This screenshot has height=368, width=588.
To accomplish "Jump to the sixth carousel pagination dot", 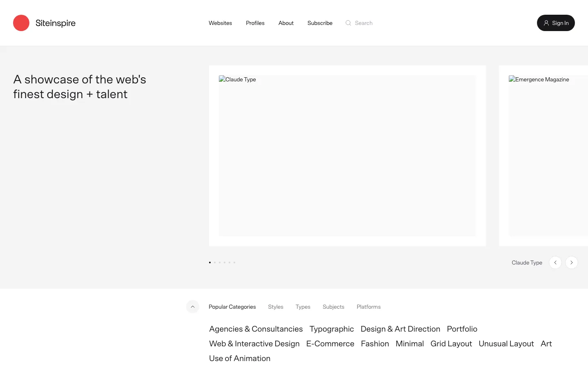I will [x=234, y=263].
